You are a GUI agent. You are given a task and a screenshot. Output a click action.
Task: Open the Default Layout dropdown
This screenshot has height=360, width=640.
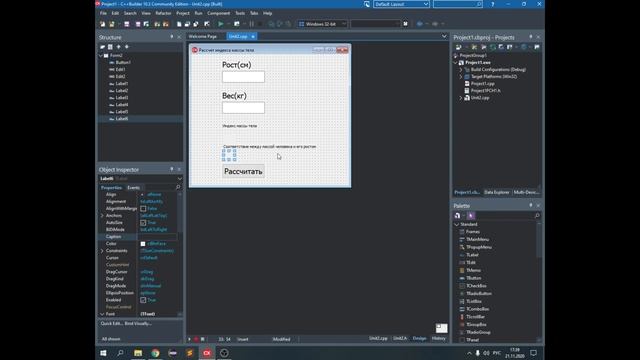coord(426,4)
